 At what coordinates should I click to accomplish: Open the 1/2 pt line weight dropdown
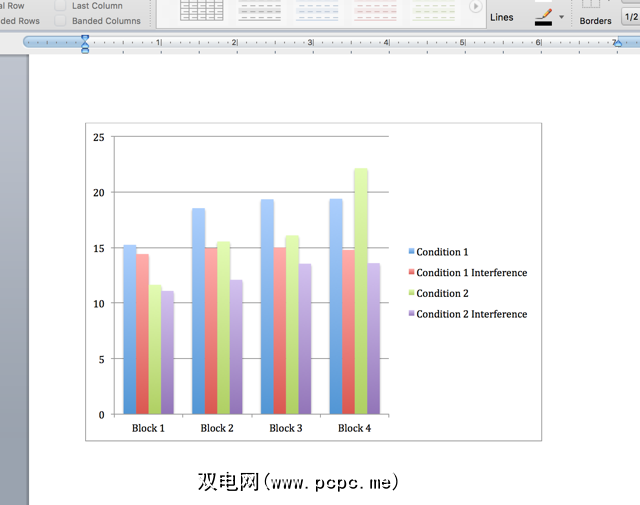[631, 17]
